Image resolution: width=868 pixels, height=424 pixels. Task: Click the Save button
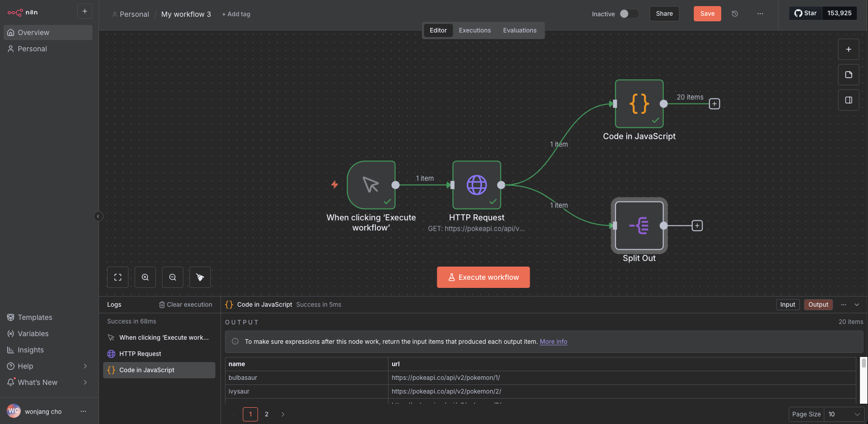pyautogui.click(x=708, y=14)
